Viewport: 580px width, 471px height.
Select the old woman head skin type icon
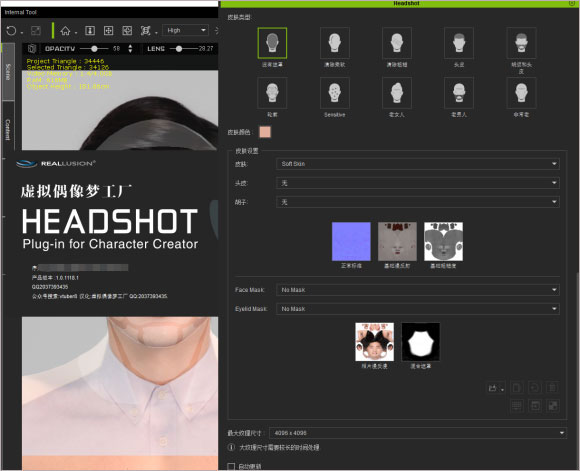tap(397, 93)
